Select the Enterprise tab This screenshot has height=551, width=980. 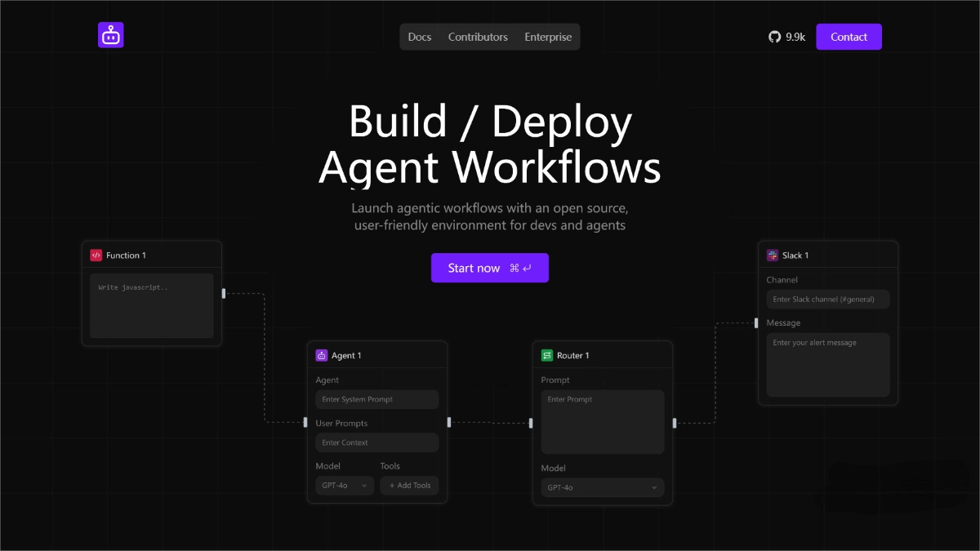point(548,37)
